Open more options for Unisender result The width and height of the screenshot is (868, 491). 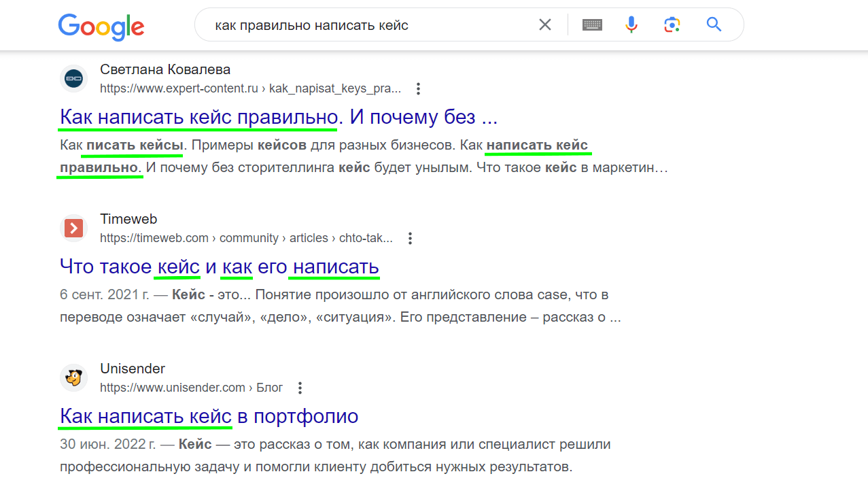point(300,388)
